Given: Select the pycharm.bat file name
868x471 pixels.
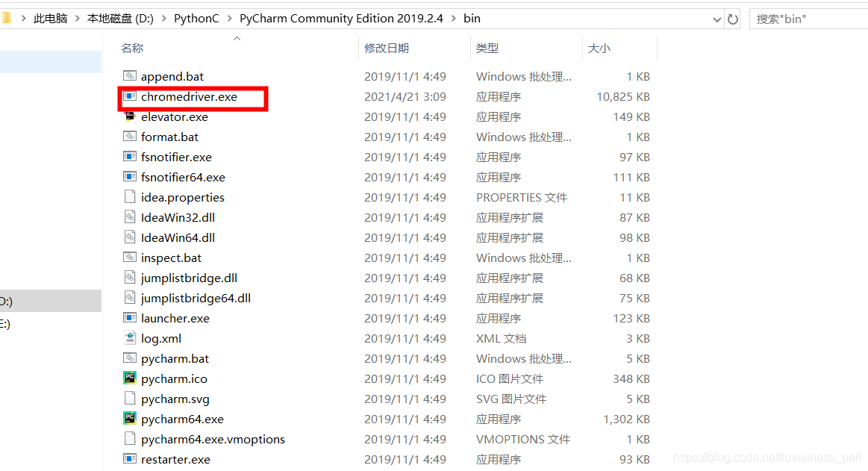Looking at the screenshot, I should (x=175, y=358).
